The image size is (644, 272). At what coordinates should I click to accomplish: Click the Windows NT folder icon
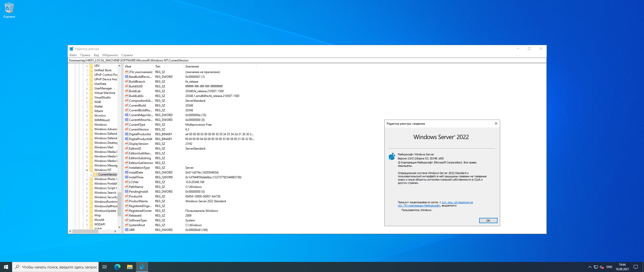(x=91, y=170)
